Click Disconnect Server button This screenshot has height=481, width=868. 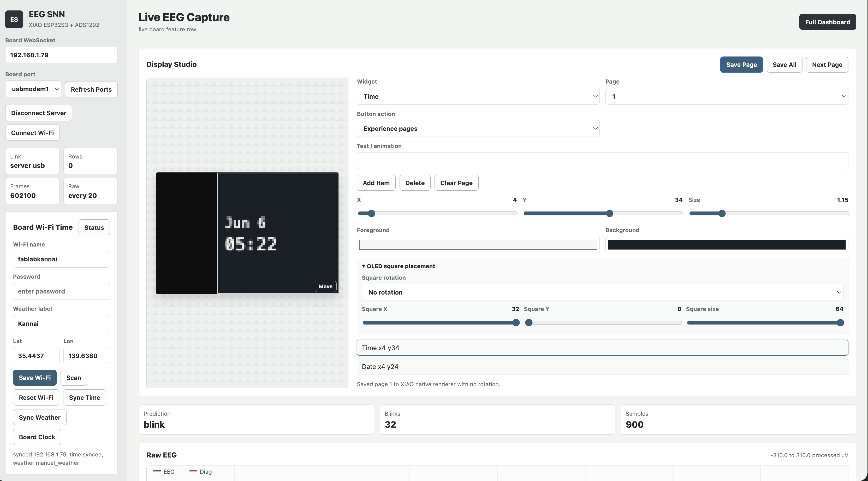click(x=38, y=113)
